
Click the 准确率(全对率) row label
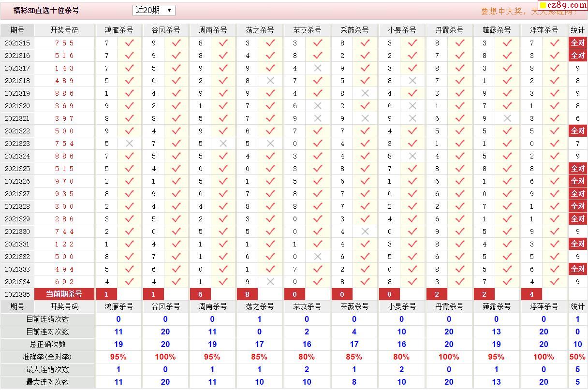coord(47,357)
